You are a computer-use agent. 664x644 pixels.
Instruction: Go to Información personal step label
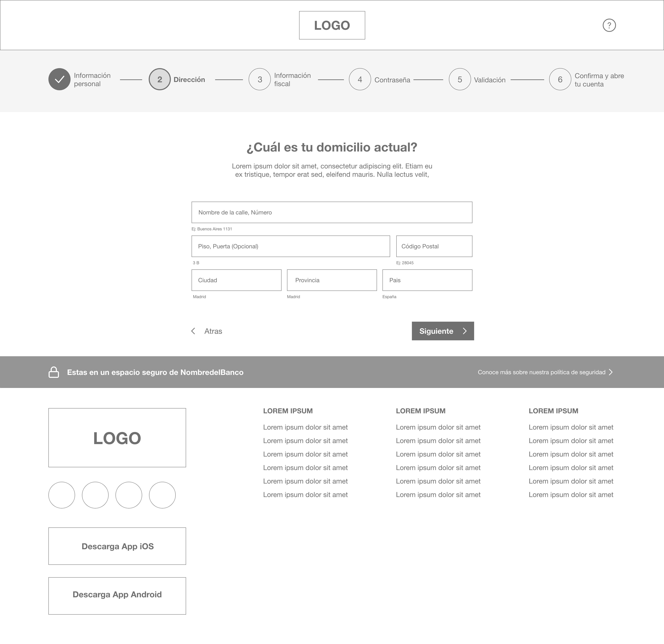pyautogui.click(x=92, y=80)
